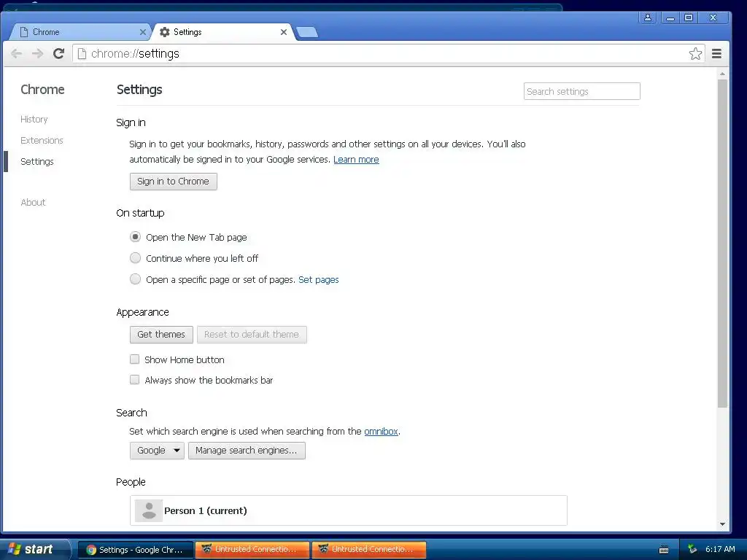Enable Always show the bookmarks bar

[x=135, y=379]
